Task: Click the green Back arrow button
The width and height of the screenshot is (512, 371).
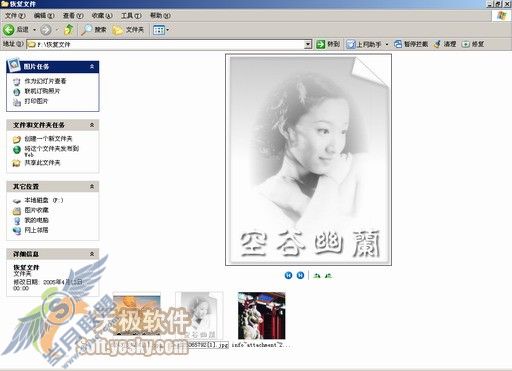Action: coord(9,30)
